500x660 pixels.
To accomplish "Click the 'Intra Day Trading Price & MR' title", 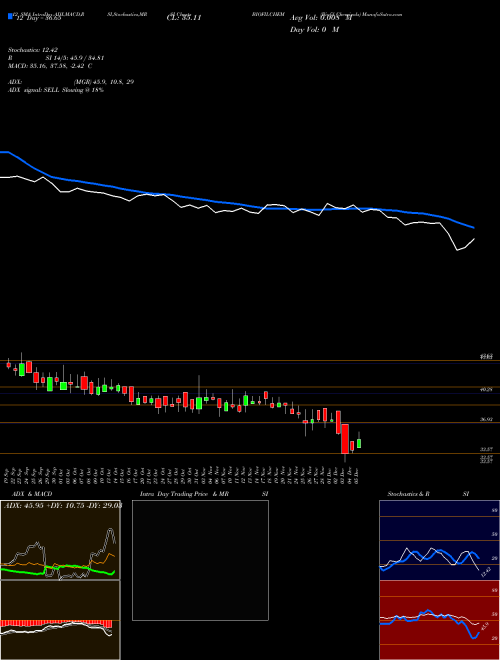I will [x=184, y=494].
